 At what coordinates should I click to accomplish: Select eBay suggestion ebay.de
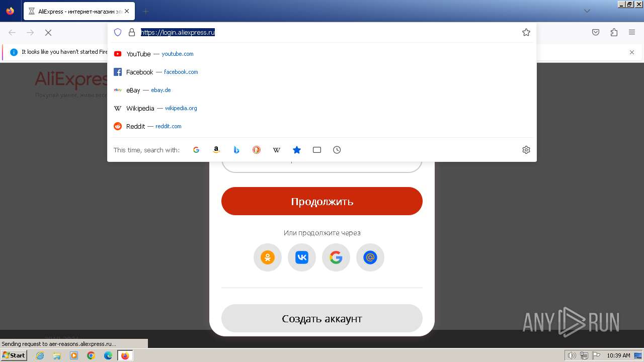[x=322, y=90]
